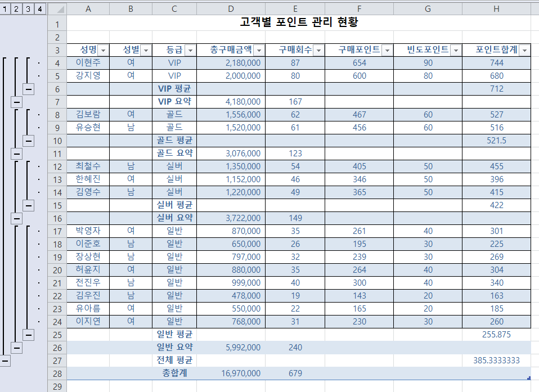Select cell with name 김보람
The width and height of the screenshot is (539, 392).
[x=88, y=114]
